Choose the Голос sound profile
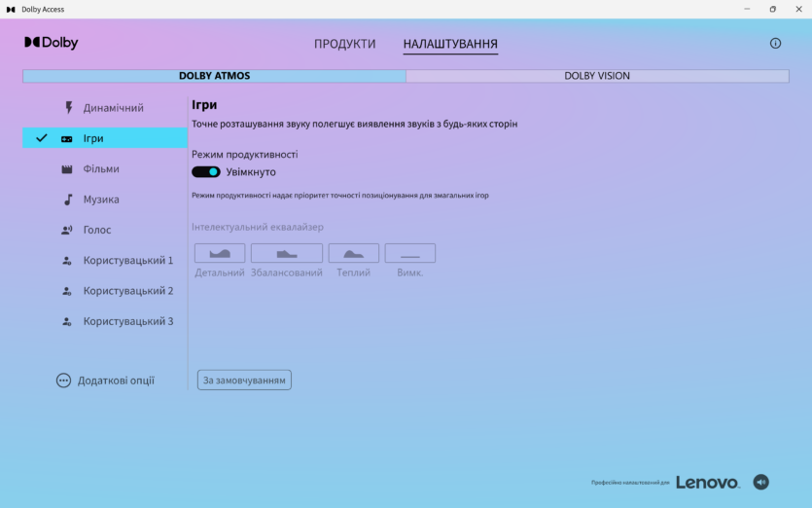Viewport: 812px width, 508px height. coord(105,230)
